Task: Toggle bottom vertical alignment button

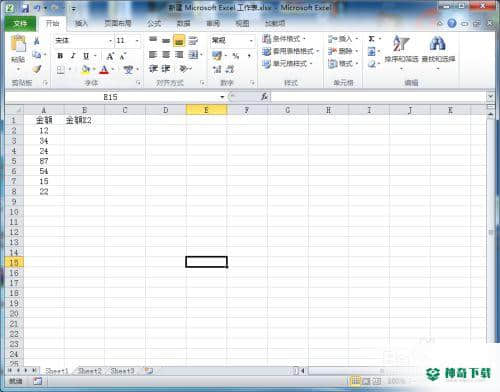Action: coord(179,41)
